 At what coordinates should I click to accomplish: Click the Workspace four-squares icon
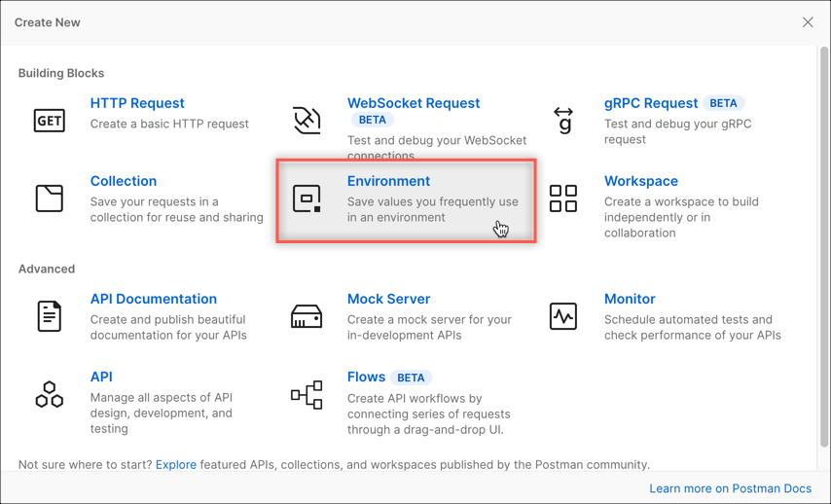coord(563,198)
